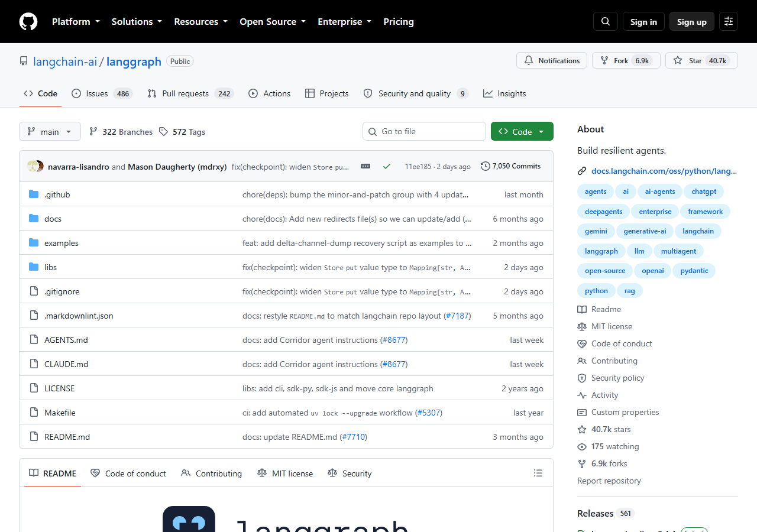This screenshot has height=532, width=757.
Task: Click the green check status icon
Action: (x=387, y=166)
